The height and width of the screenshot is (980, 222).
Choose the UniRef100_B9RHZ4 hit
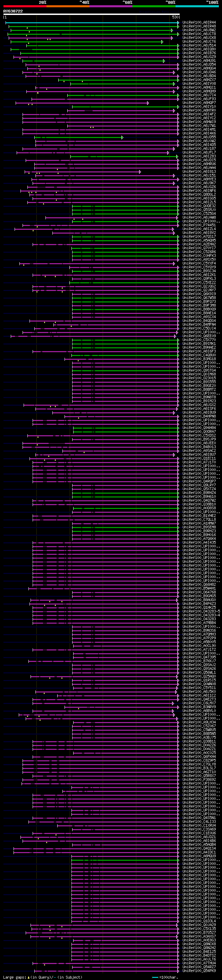click(x=199, y=493)
